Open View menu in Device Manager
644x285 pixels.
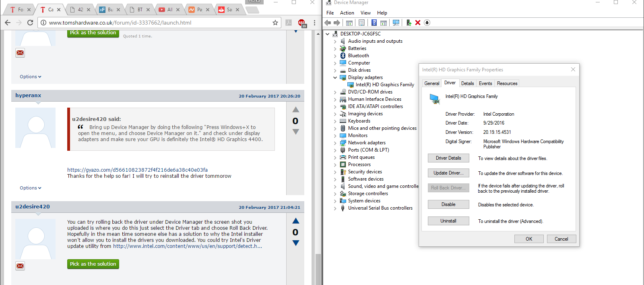pos(365,13)
